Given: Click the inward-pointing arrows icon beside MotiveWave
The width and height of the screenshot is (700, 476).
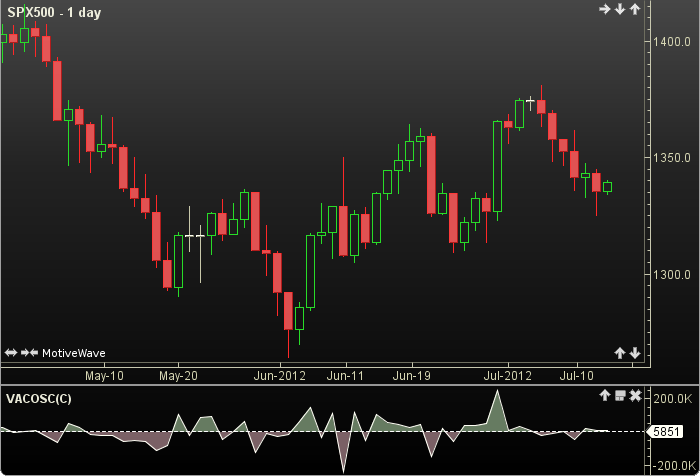Looking at the screenshot, I should click(29, 353).
